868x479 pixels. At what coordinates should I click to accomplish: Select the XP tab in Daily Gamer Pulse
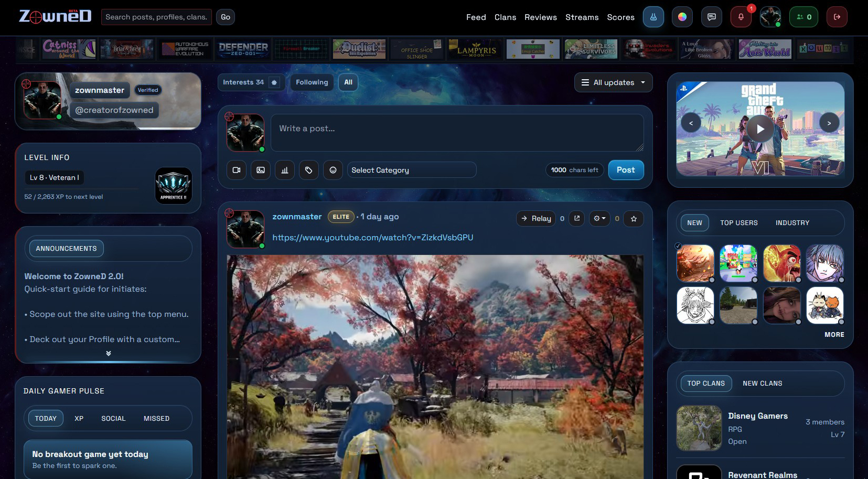point(79,419)
